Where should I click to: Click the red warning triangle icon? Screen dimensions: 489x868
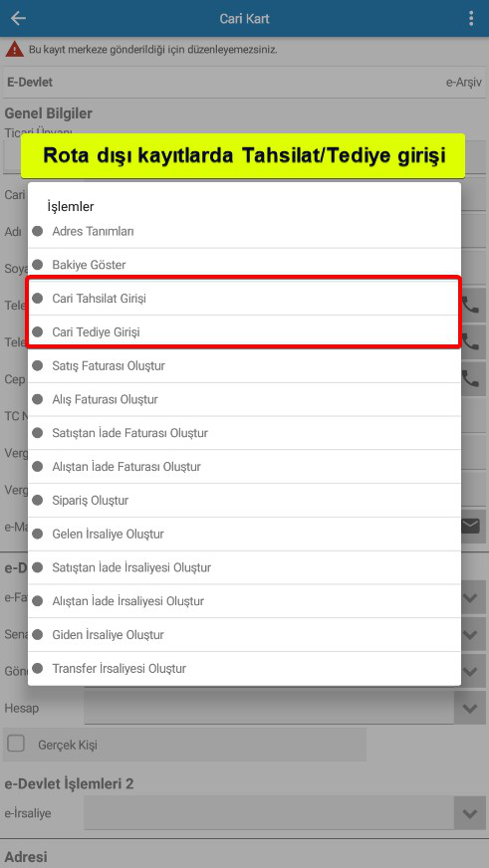coord(14,49)
